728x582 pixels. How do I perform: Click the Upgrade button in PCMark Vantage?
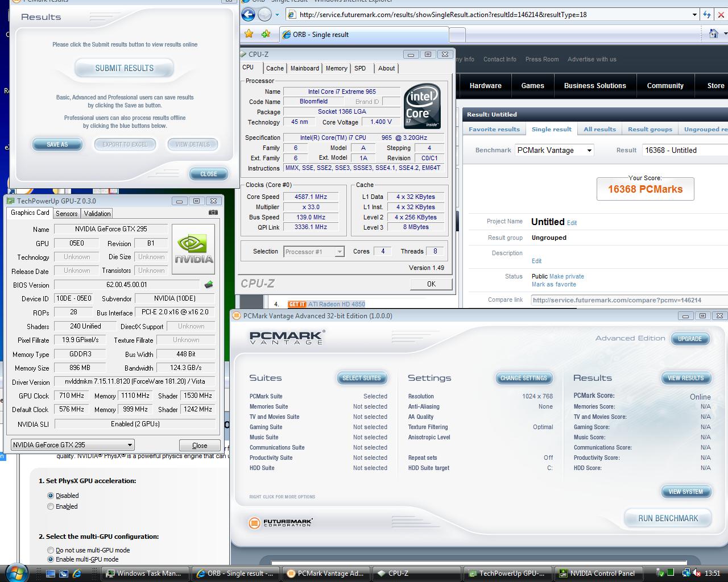690,339
